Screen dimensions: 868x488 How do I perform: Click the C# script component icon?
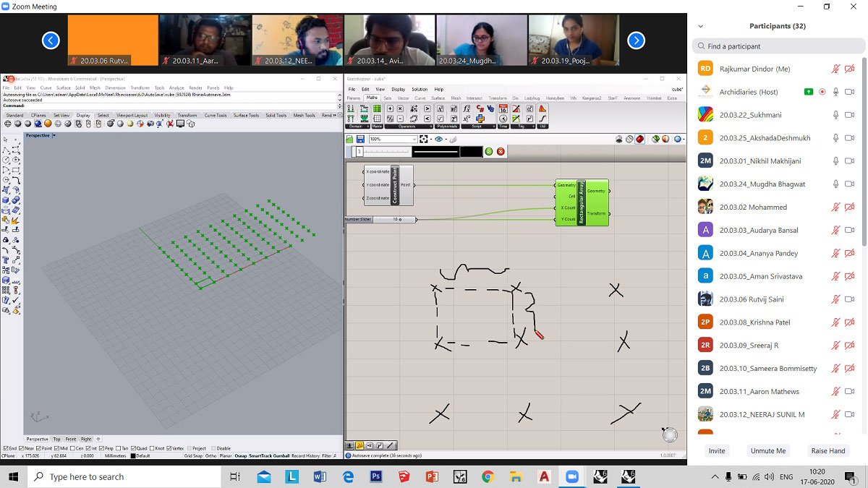(x=480, y=109)
